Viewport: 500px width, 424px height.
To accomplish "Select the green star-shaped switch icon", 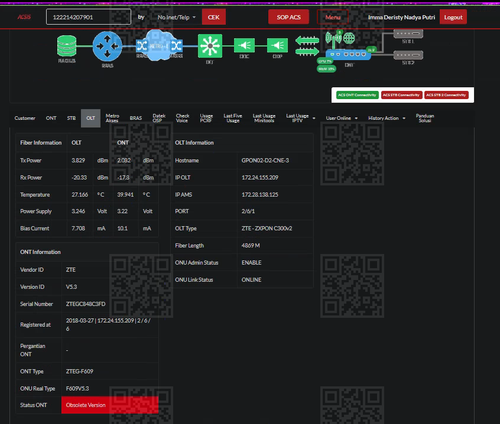I will click(x=210, y=46).
